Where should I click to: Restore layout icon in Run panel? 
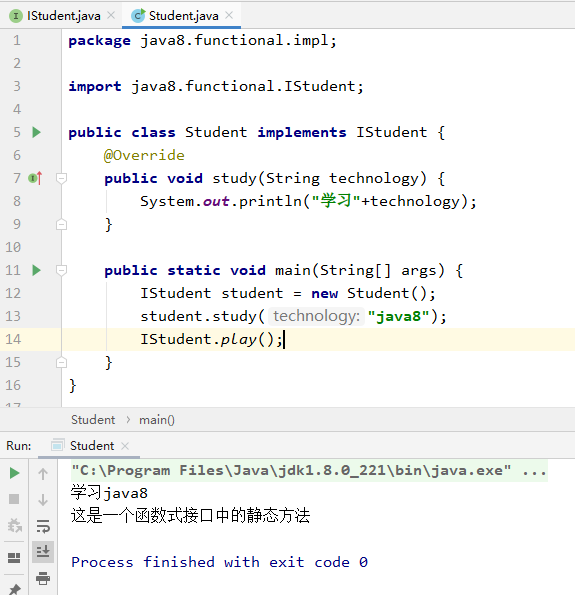[14, 557]
